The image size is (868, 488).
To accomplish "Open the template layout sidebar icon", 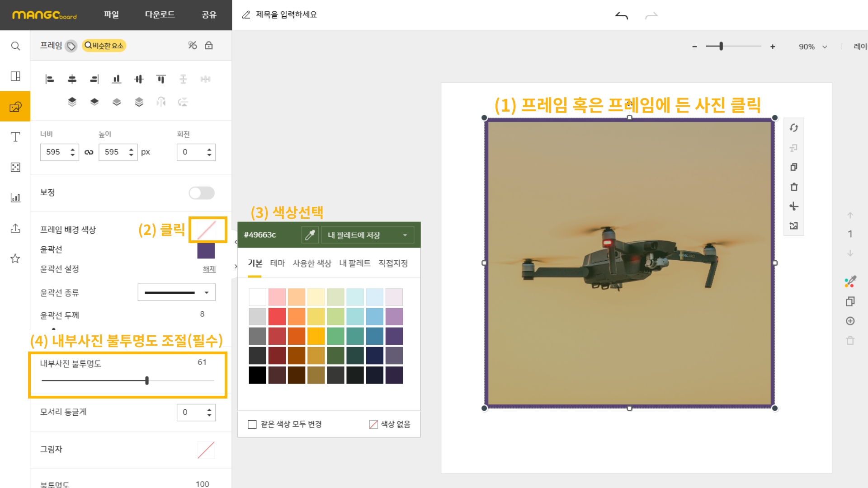I will (15, 76).
